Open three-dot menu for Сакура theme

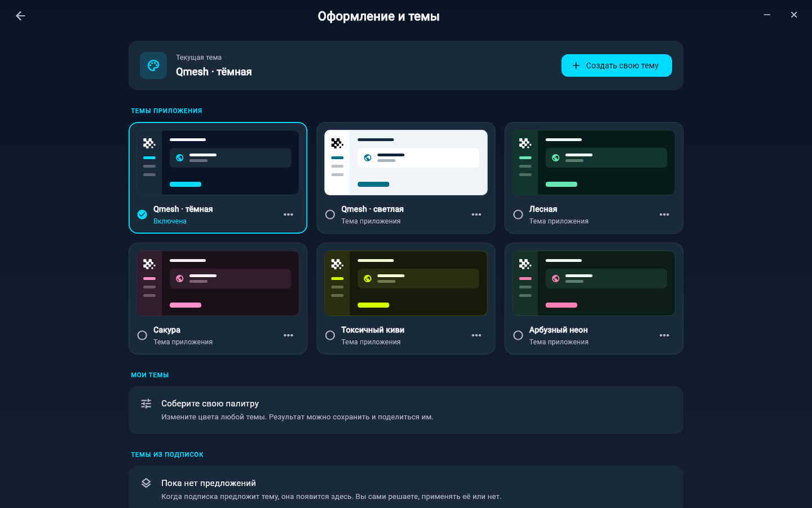(x=288, y=335)
